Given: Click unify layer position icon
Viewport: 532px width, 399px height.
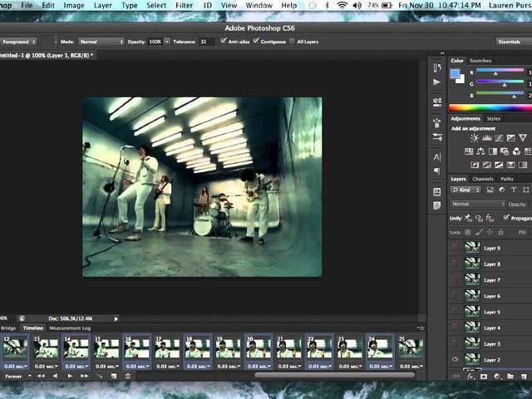Looking at the screenshot, I should click(468, 218).
